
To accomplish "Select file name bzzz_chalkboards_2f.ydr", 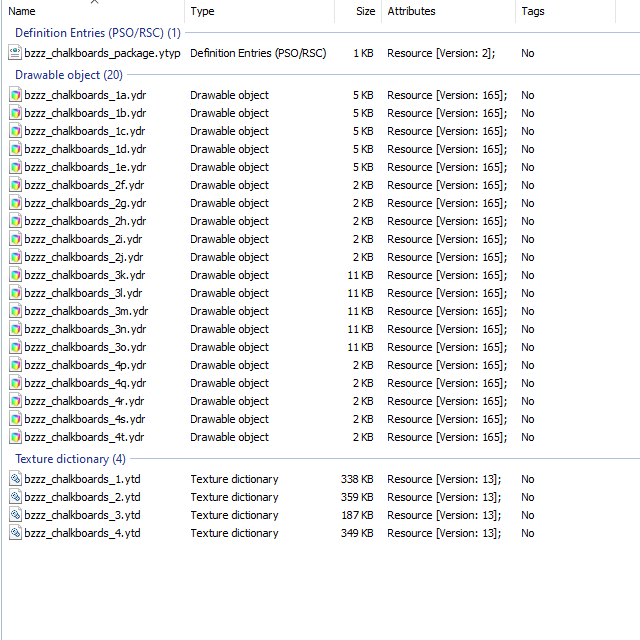I will [x=84, y=185].
